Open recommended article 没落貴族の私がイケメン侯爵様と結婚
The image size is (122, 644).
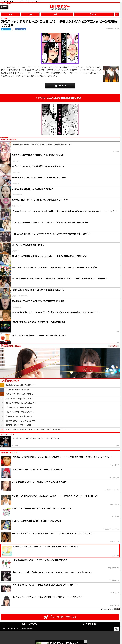click(42, 144)
